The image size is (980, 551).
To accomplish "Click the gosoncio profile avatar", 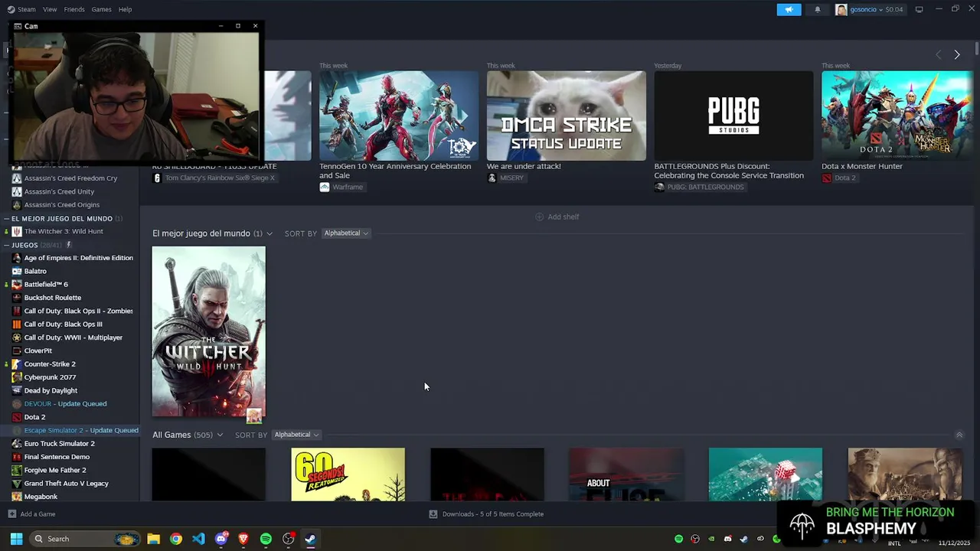I will 841,9.
